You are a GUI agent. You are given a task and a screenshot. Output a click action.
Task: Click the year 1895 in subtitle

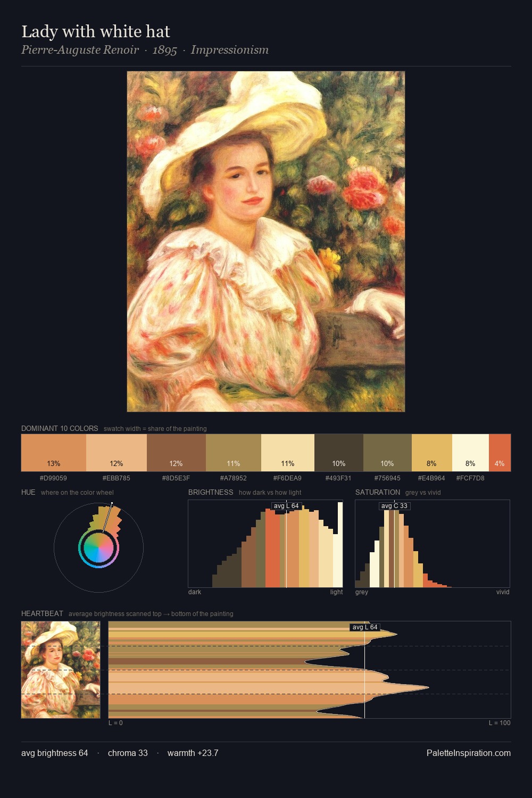[x=164, y=50]
